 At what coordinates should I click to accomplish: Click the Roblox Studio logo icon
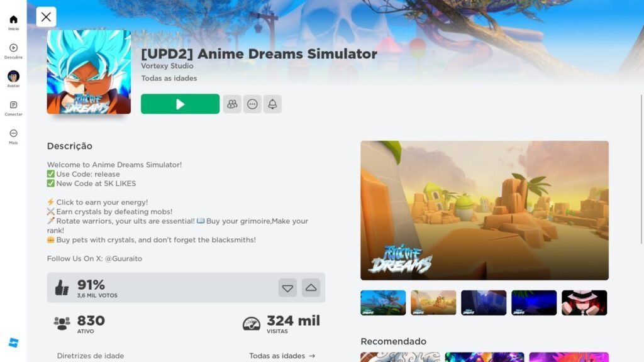point(14,343)
